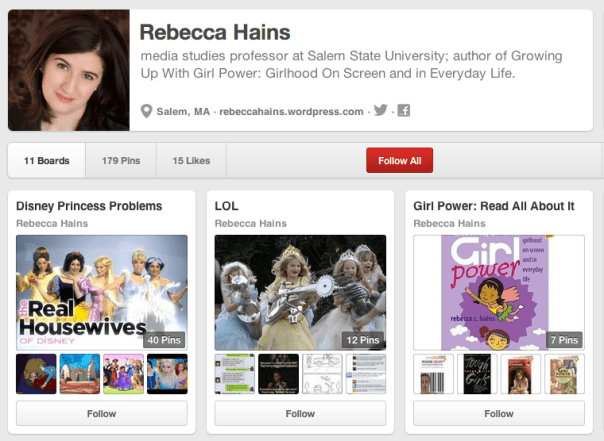Open sketch comic thumbnail in LOL board
Screen dimensions: 604x441
322,374
